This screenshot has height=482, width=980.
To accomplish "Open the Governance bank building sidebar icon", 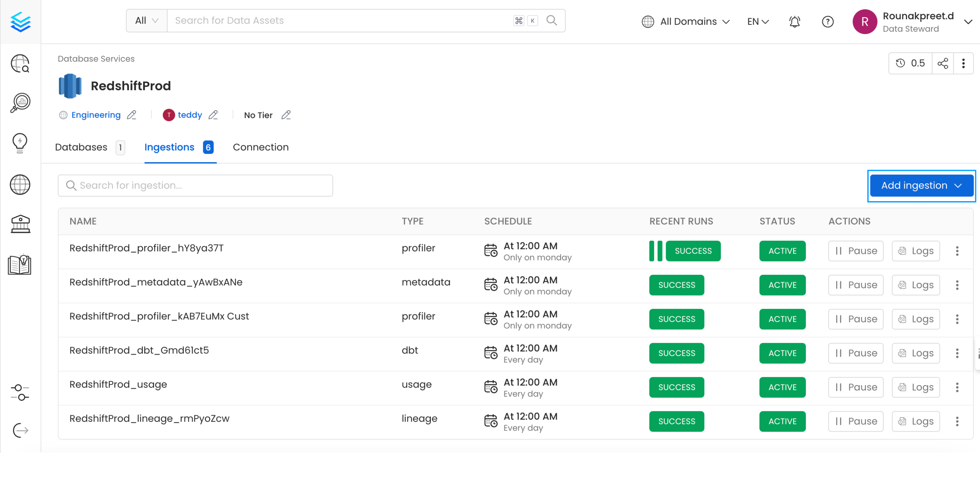I will [x=20, y=224].
